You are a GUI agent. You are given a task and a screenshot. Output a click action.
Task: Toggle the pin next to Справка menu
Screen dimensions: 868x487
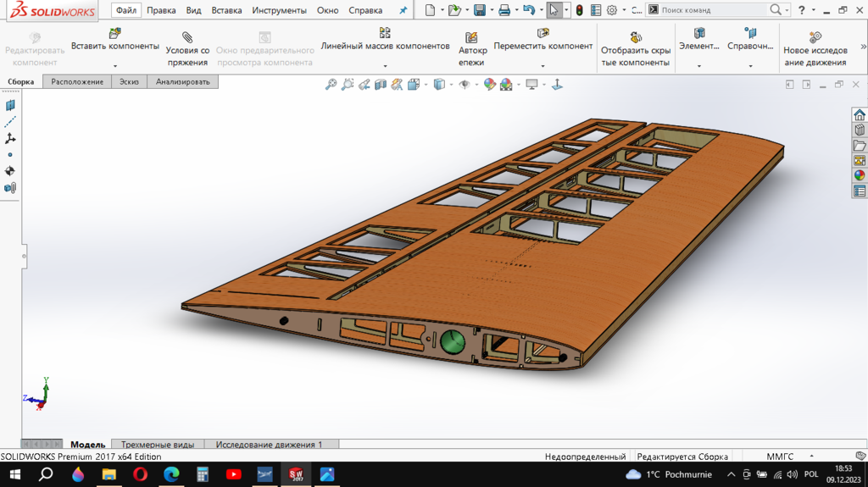(403, 11)
